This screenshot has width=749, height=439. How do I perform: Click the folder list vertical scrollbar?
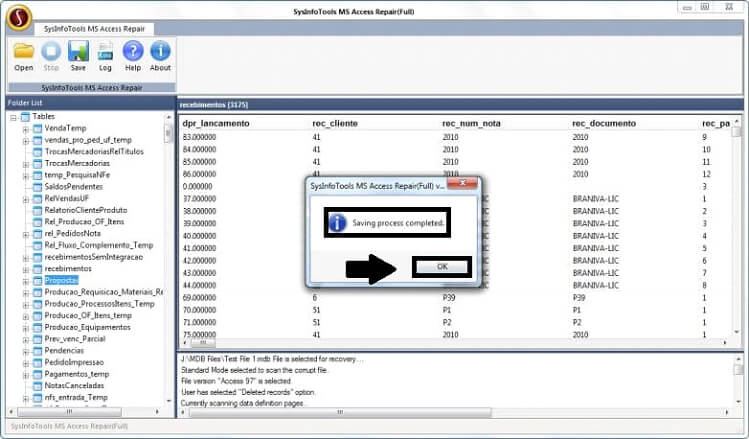[169, 200]
